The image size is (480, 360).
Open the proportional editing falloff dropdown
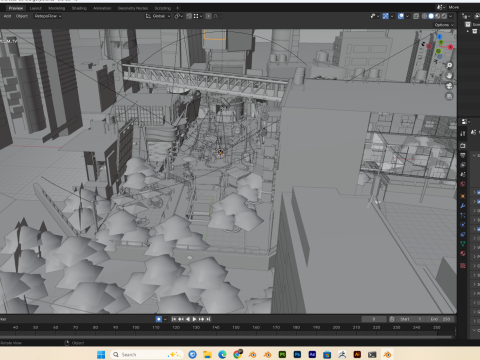tap(217, 16)
